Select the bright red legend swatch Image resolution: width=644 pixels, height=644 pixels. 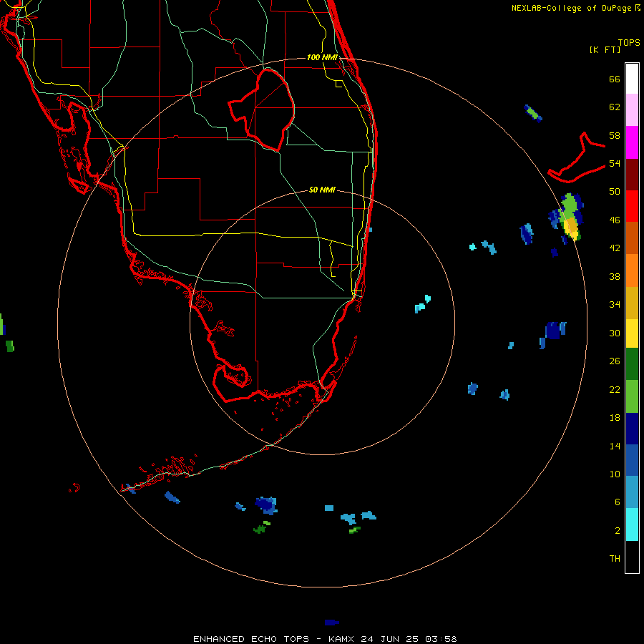pyautogui.click(x=632, y=206)
